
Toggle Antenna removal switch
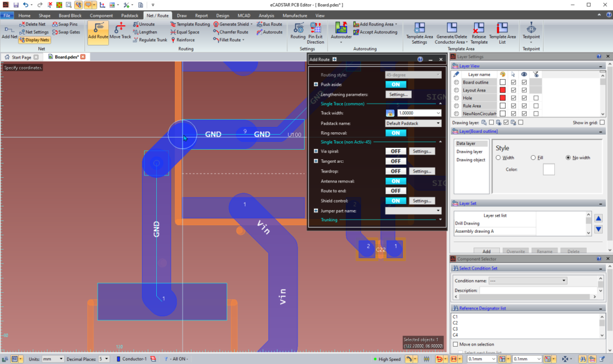pos(396,181)
